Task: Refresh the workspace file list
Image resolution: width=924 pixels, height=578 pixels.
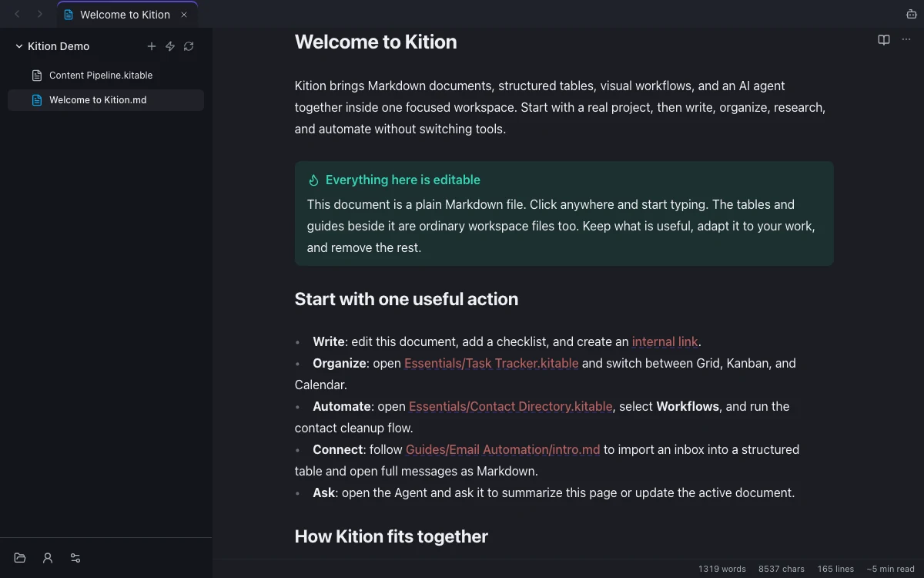Action: point(189,46)
